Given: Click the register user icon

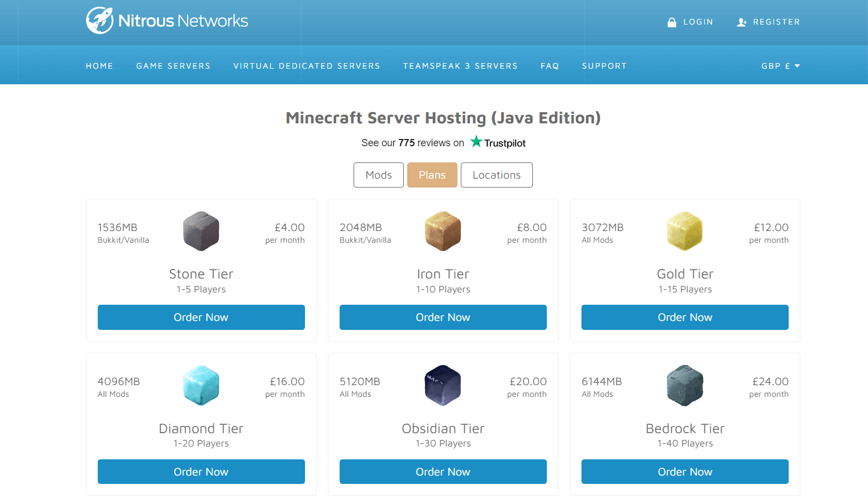Looking at the screenshot, I should (742, 22).
